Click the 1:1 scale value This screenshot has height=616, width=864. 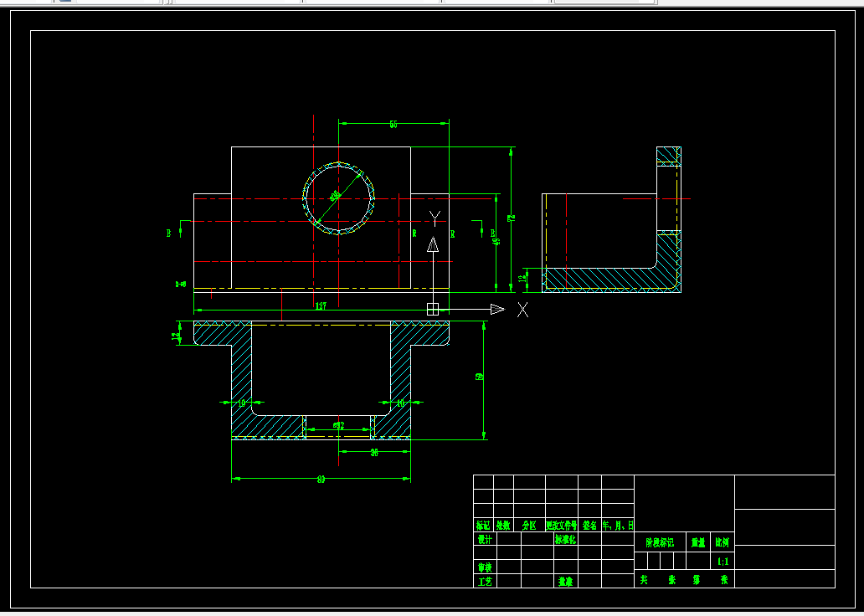click(x=723, y=562)
